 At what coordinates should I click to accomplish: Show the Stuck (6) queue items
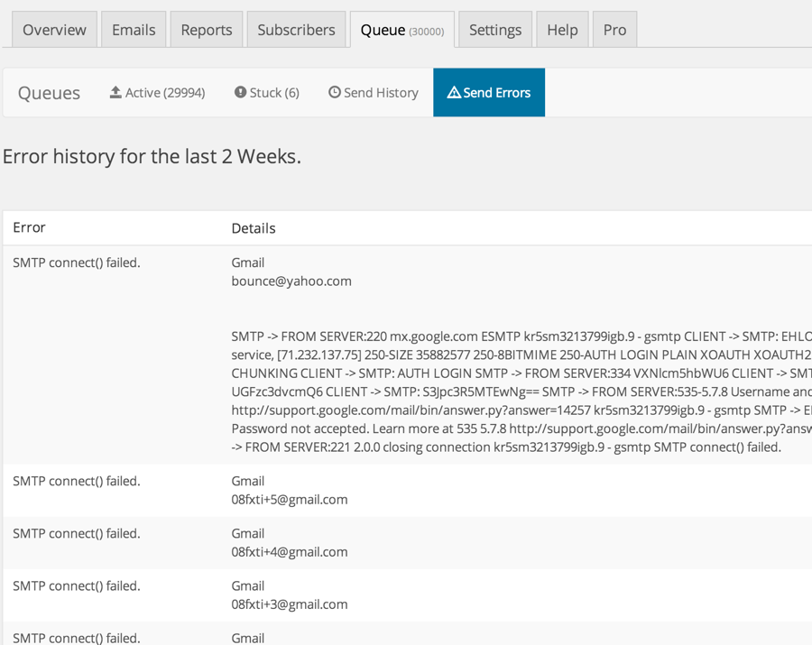267,92
